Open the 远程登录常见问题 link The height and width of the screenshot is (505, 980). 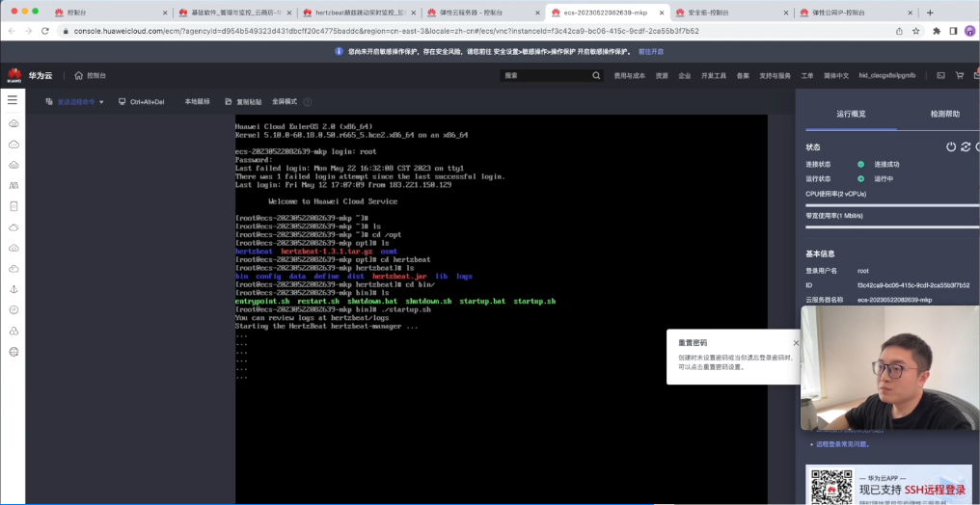point(843,444)
